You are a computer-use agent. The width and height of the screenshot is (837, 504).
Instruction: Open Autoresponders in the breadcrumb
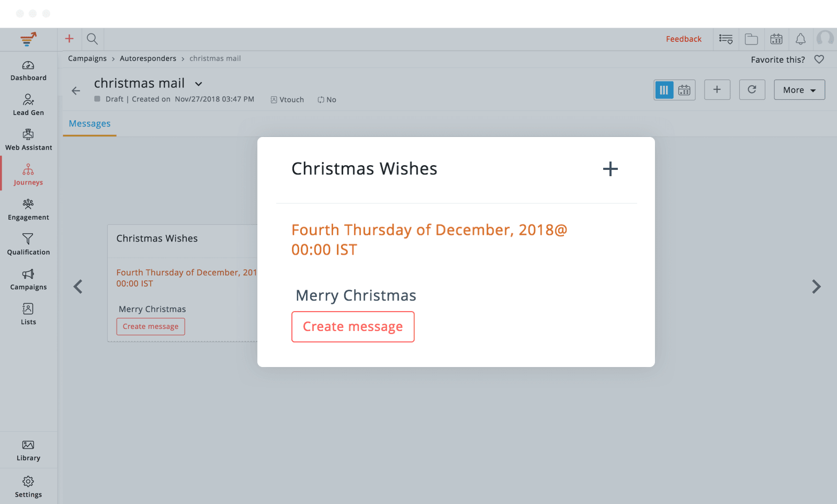[x=148, y=59]
